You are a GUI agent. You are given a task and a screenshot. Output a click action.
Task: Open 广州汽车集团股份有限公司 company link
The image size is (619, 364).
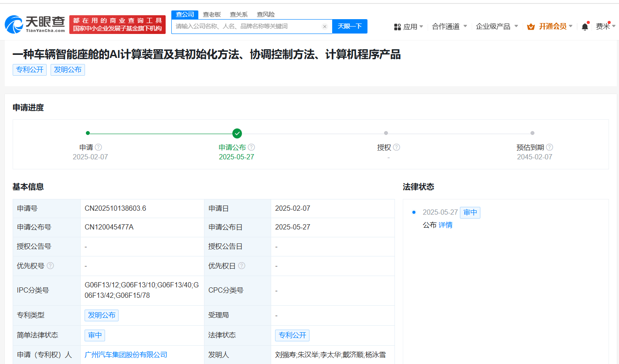point(126,355)
